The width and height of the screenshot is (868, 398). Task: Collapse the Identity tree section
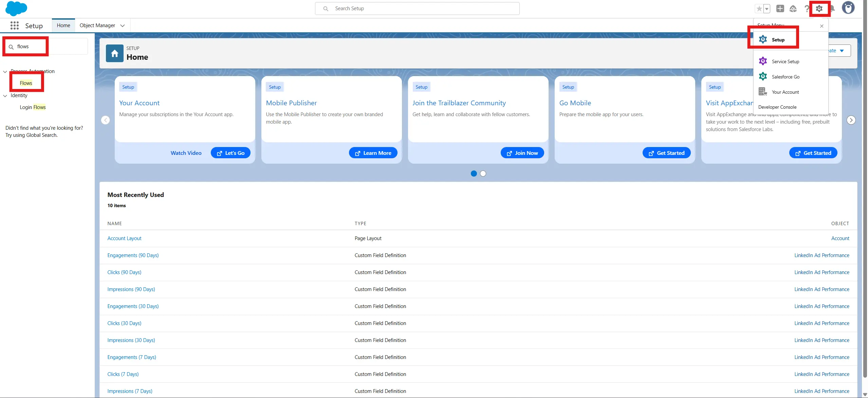pos(5,96)
